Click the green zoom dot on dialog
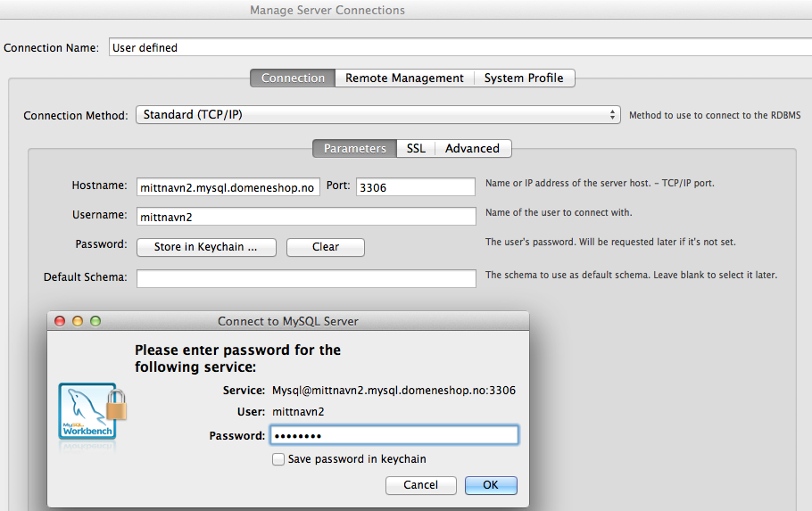The width and height of the screenshot is (812, 511). [95, 321]
